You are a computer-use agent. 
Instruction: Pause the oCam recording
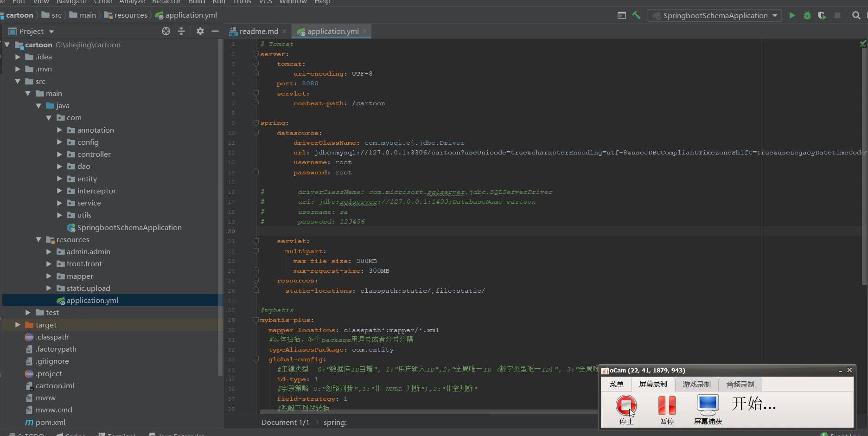[x=667, y=405]
